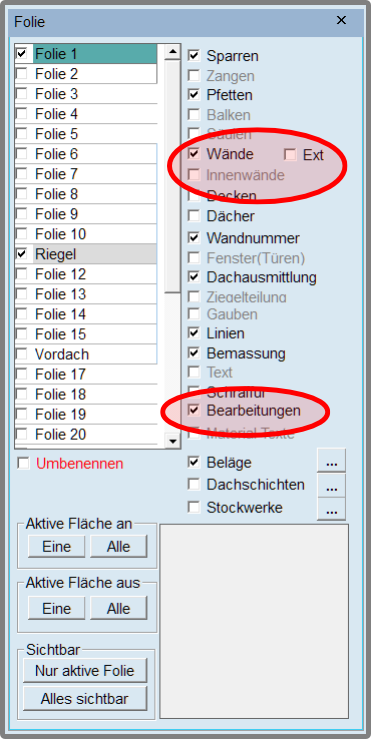The width and height of the screenshot is (371, 739).
Task: Open the Dachschichten options ellipsis button
Action: pos(331,485)
